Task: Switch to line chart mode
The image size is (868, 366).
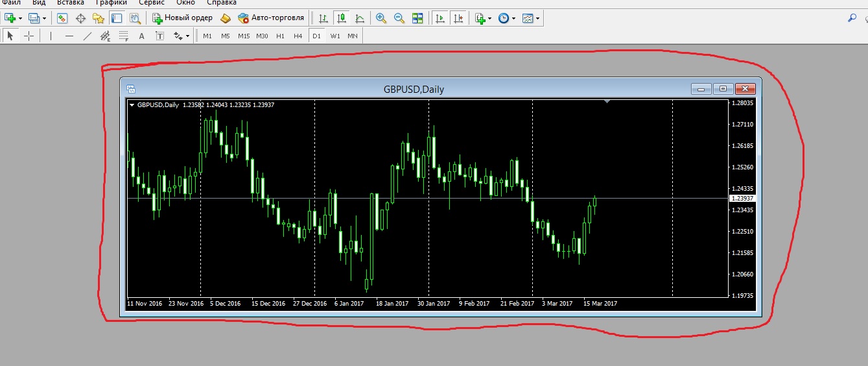Action: point(359,18)
